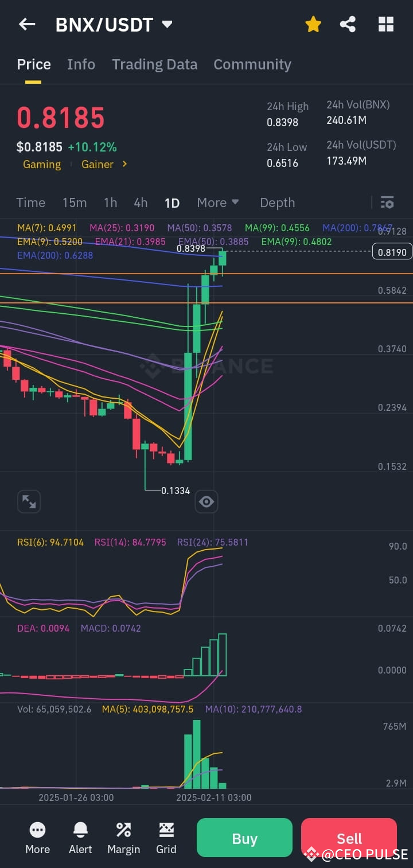Switch to the Depth chart

point(278,203)
